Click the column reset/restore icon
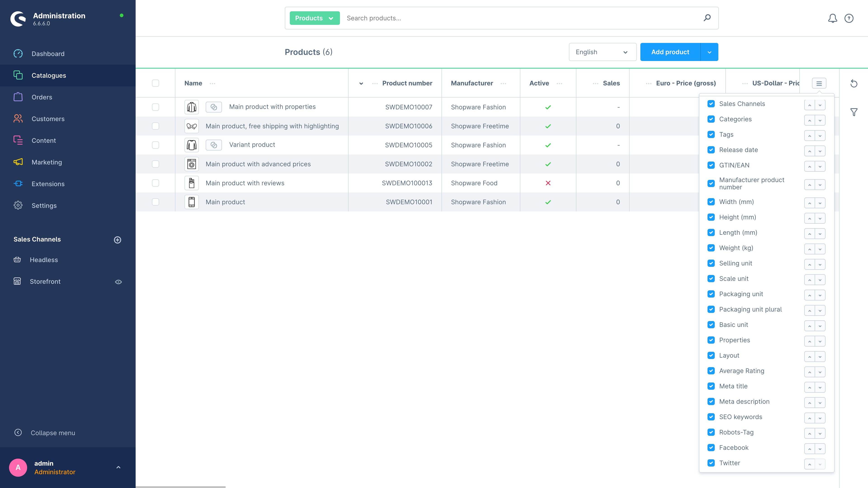 click(854, 83)
